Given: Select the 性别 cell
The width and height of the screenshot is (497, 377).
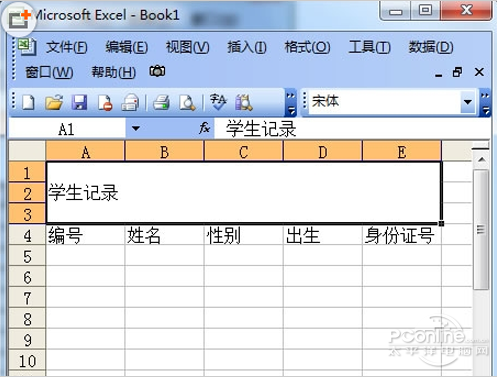Looking at the screenshot, I should coord(244,235).
